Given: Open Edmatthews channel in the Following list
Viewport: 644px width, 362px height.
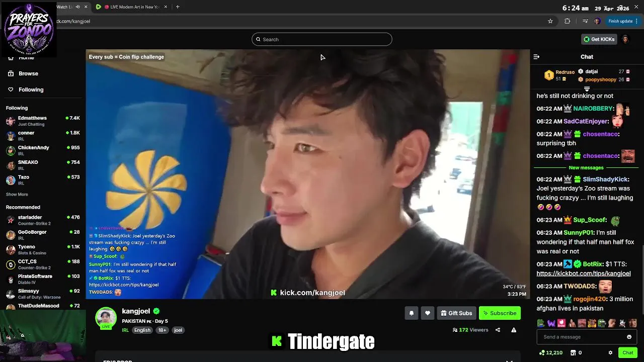Looking at the screenshot, I should click(43, 121).
